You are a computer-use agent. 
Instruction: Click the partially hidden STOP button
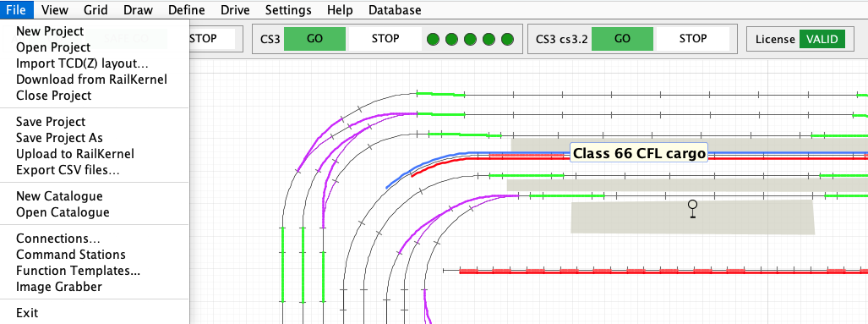212,39
